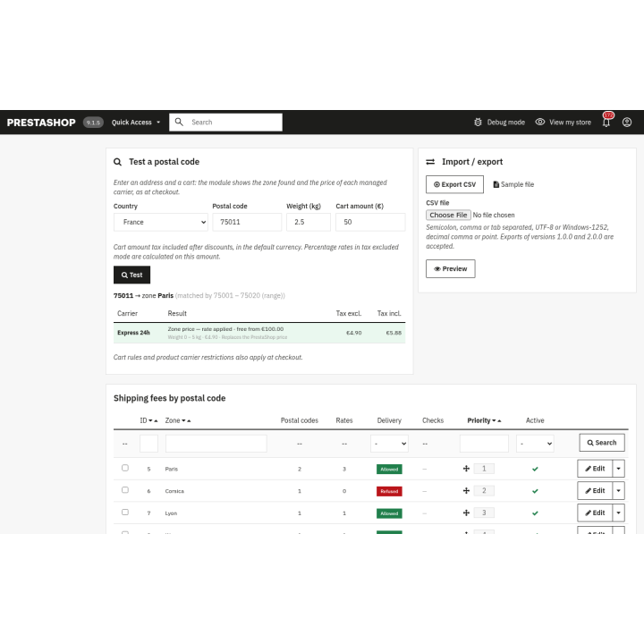
Task: Click the View my store eye icon
Action: click(539, 122)
